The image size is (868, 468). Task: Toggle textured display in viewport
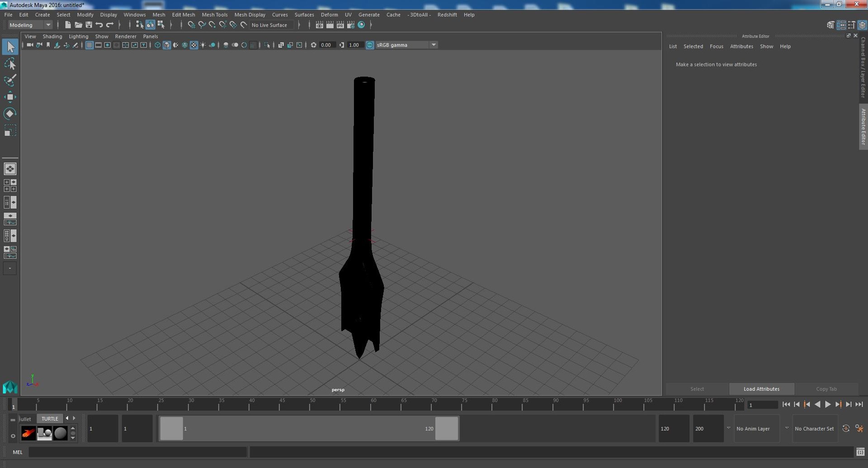pos(194,45)
